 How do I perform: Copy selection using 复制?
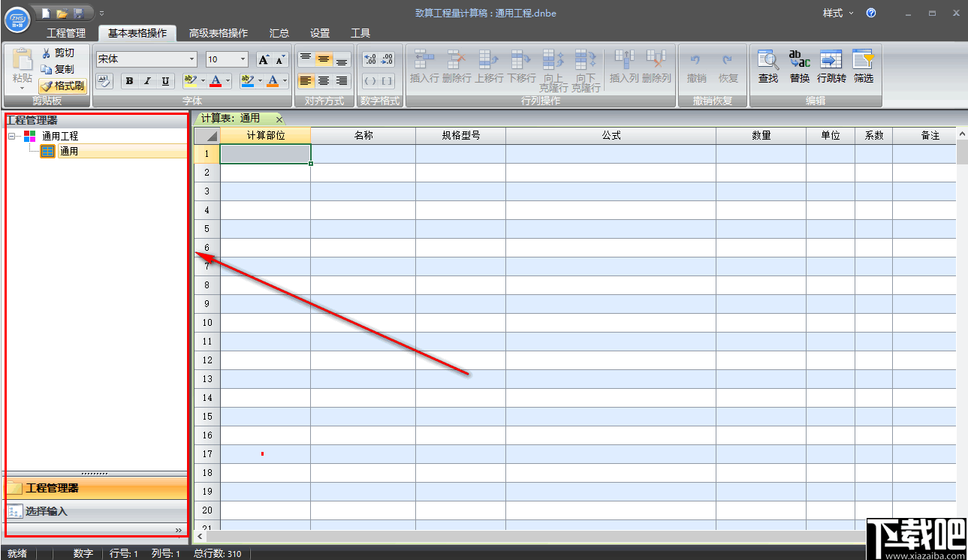coord(58,69)
